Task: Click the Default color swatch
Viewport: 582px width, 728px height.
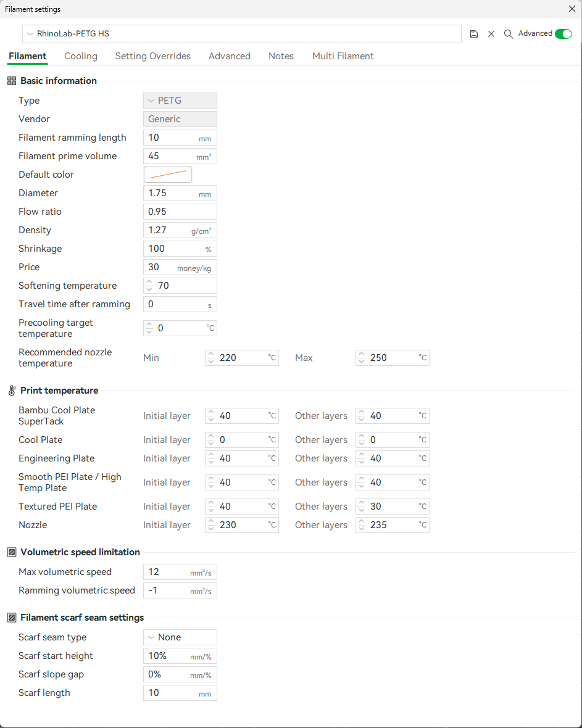Action: pos(168,175)
